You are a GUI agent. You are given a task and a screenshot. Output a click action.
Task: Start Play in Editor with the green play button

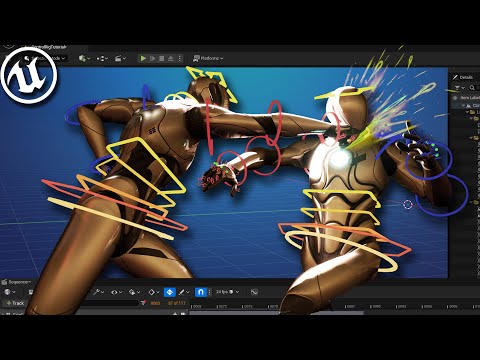tap(143, 58)
